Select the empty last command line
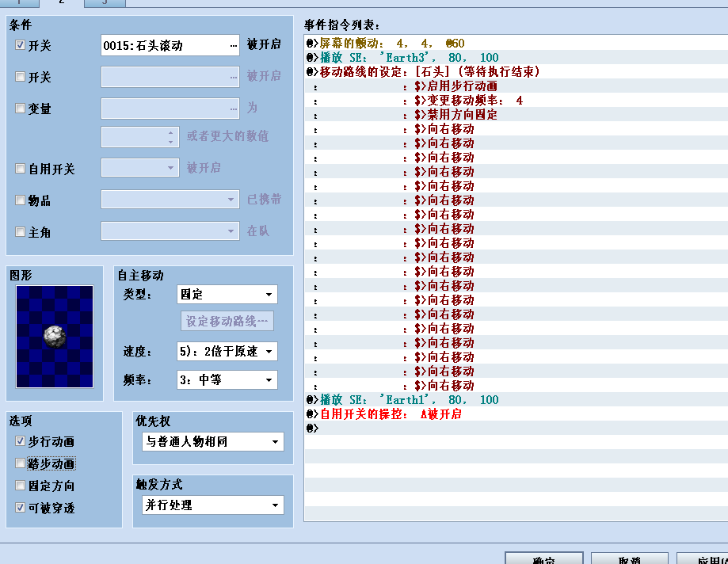The image size is (728, 564). (x=516, y=428)
